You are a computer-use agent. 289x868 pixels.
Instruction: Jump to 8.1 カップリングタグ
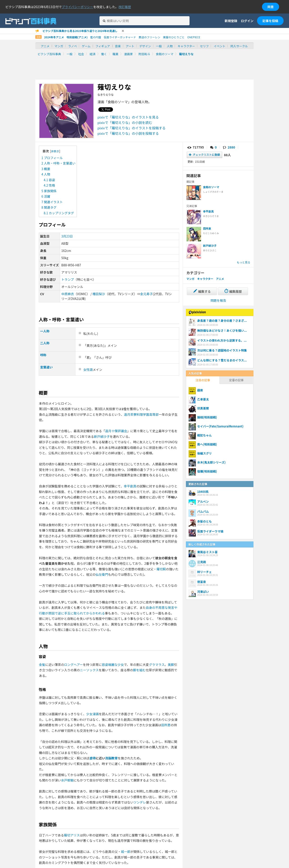[x=59, y=213]
